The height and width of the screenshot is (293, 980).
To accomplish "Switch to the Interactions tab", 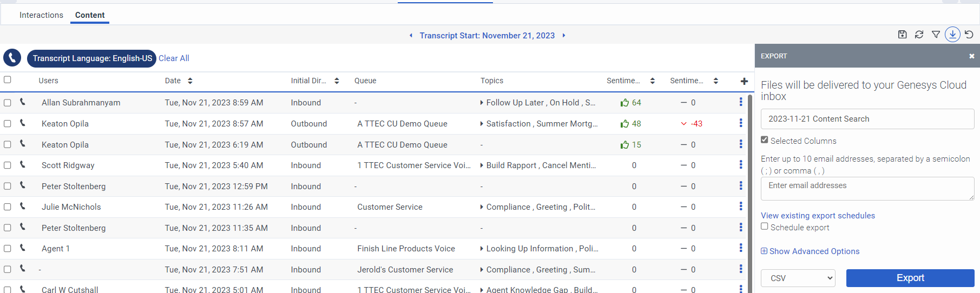I will [x=41, y=15].
